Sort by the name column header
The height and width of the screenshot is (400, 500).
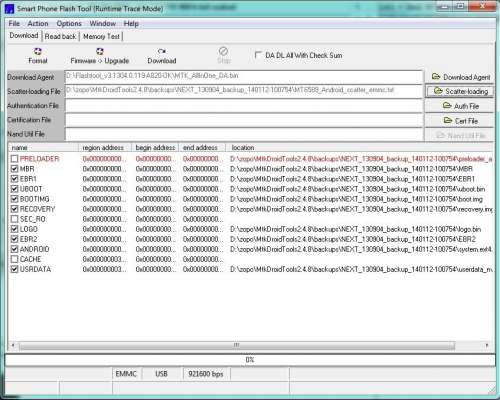click(x=43, y=147)
